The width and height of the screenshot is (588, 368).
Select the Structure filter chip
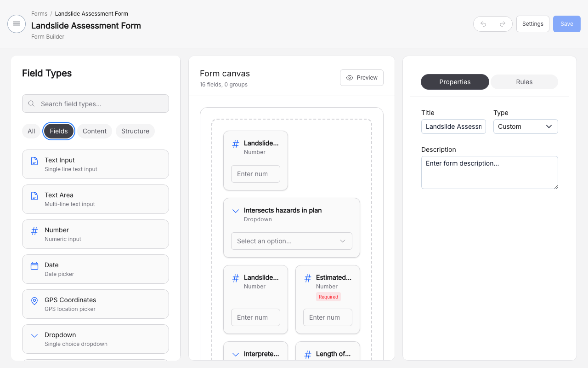coord(135,131)
